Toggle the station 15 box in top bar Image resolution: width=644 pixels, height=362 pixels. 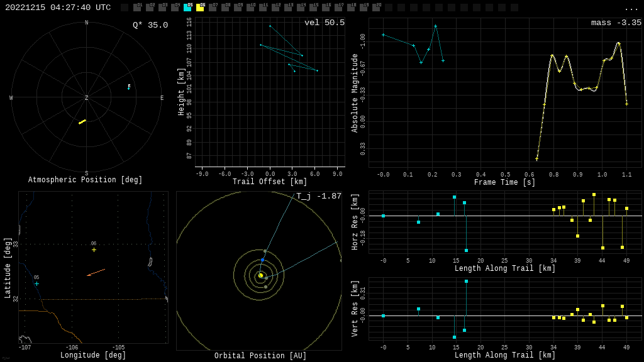pos(313,8)
